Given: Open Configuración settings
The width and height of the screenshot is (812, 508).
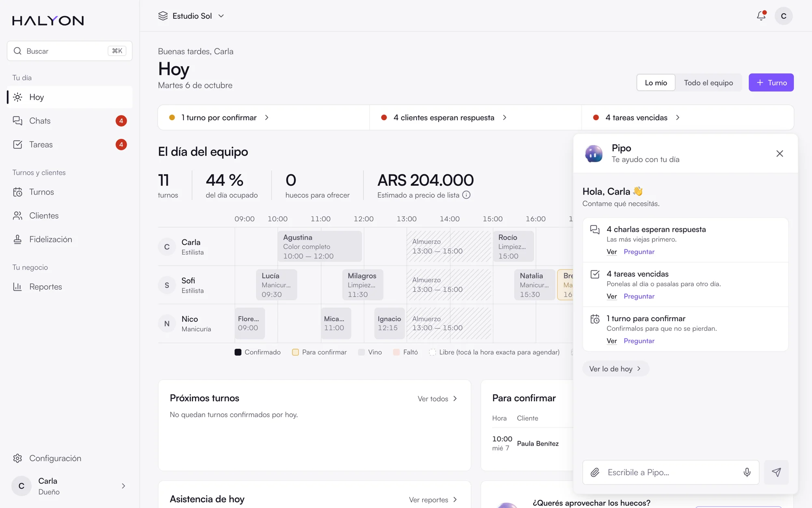Looking at the screenshot, I should [69, 458].
